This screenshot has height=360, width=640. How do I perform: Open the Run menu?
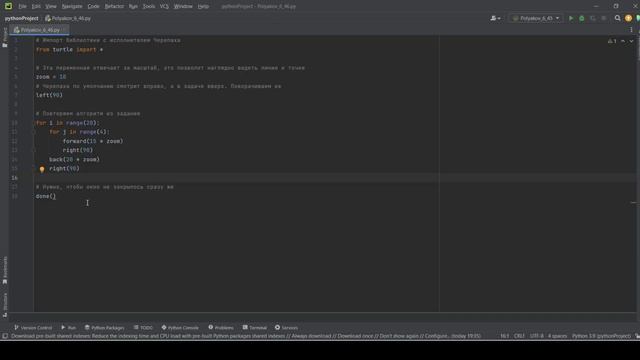(x=133, y=6)
